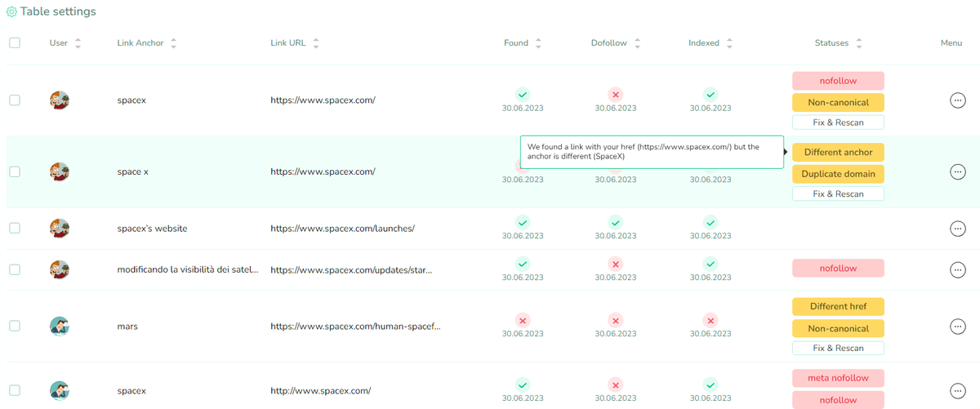Check the box for 'modificando la visibilità' row

(x=15, y=269)
